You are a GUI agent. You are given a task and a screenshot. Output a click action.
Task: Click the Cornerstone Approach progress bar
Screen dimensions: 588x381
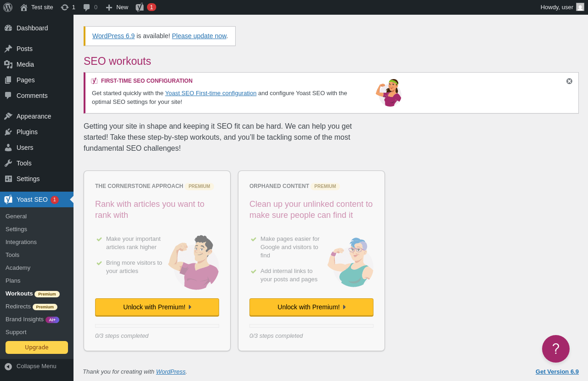pyautogui.click(x=157, y=326)
